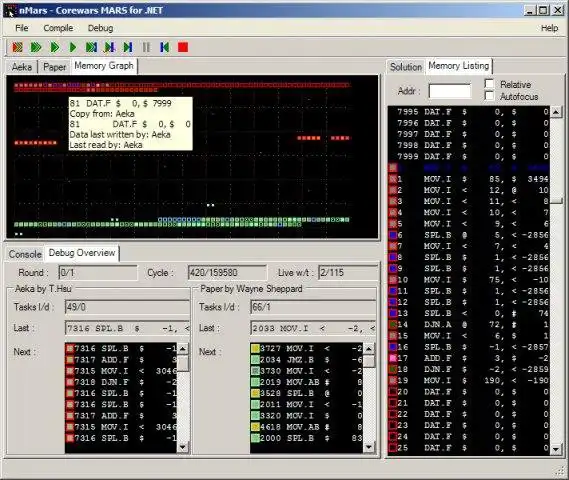The height and width of the screenshot is (480, 569).
Task: Click Memory Listing scrollbar down arrow
Action: point(556,449)
